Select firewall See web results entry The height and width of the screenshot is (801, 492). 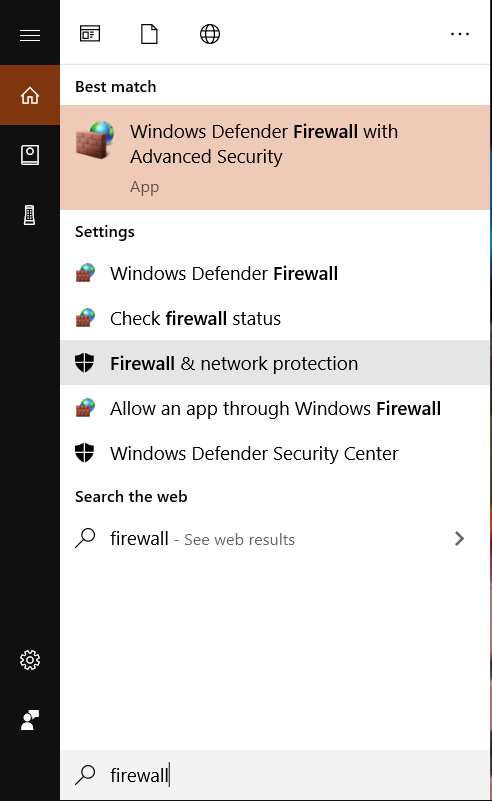pos(275,538)
